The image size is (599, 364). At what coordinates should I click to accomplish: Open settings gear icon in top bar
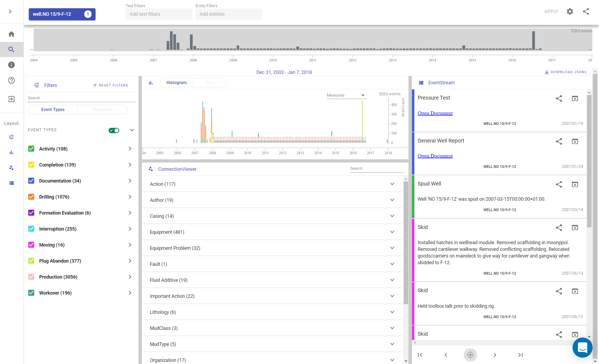pos(570,11)
